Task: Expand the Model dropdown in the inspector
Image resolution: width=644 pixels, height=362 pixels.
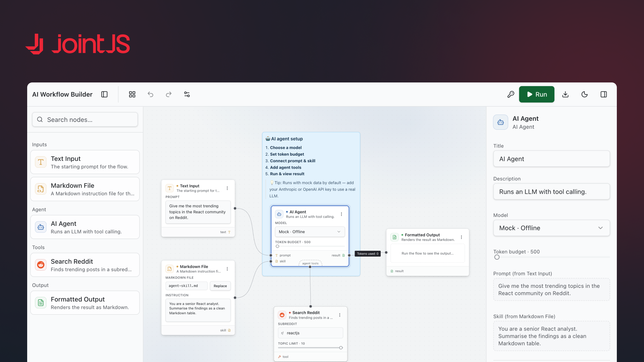Action: (x=551, y=228)
